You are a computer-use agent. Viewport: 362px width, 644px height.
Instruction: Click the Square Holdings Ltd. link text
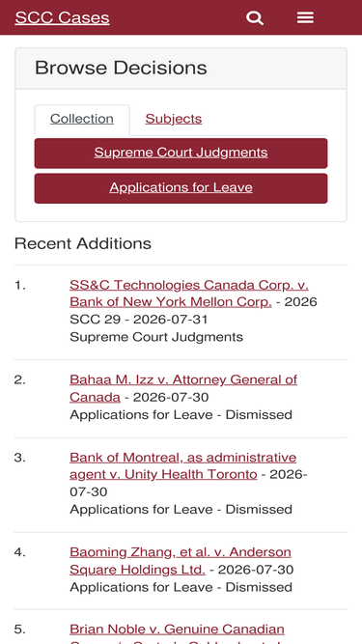click(137, 570)
